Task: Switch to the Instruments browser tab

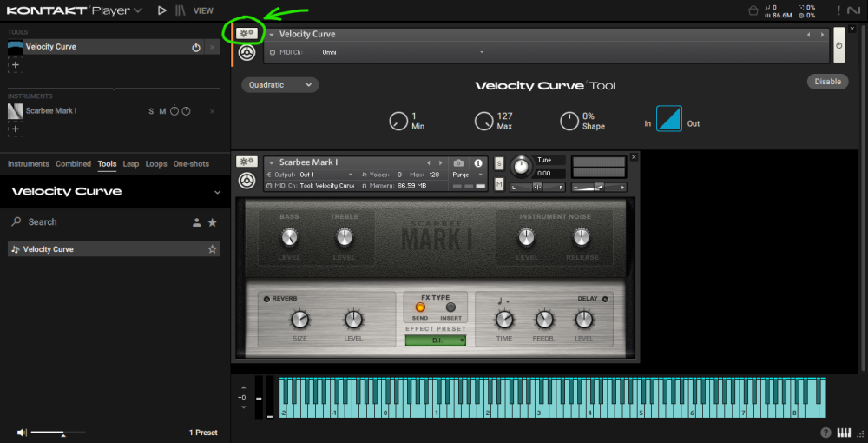Action: click(29, 164)
